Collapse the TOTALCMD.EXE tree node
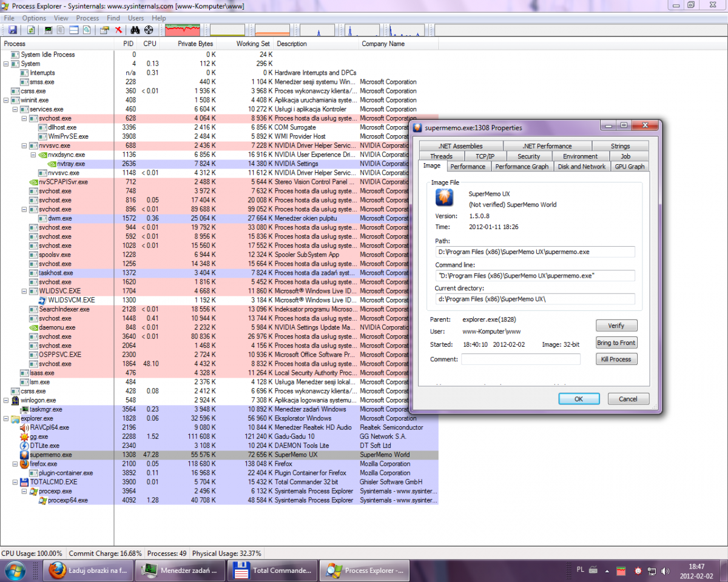Screen dimensions: 728x582 [15, 482]
